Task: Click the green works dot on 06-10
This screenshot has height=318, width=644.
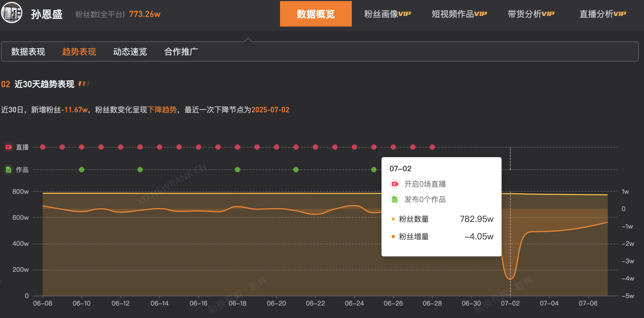Action: (82, 170)
